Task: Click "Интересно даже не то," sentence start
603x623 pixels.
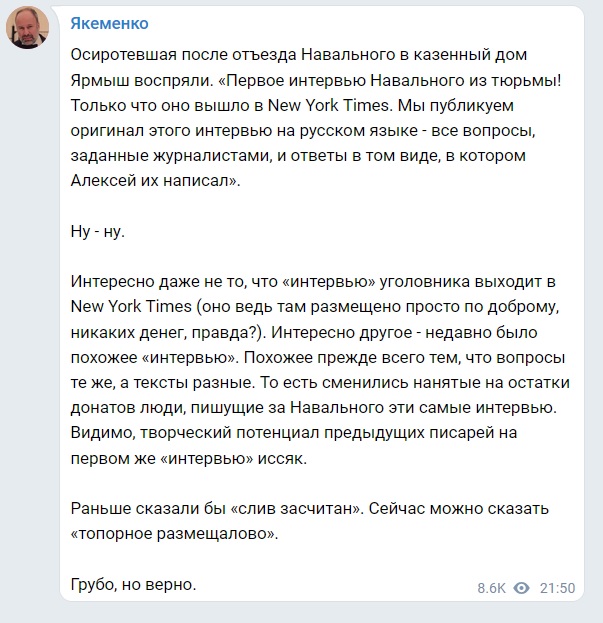Action: pos(160,282)
